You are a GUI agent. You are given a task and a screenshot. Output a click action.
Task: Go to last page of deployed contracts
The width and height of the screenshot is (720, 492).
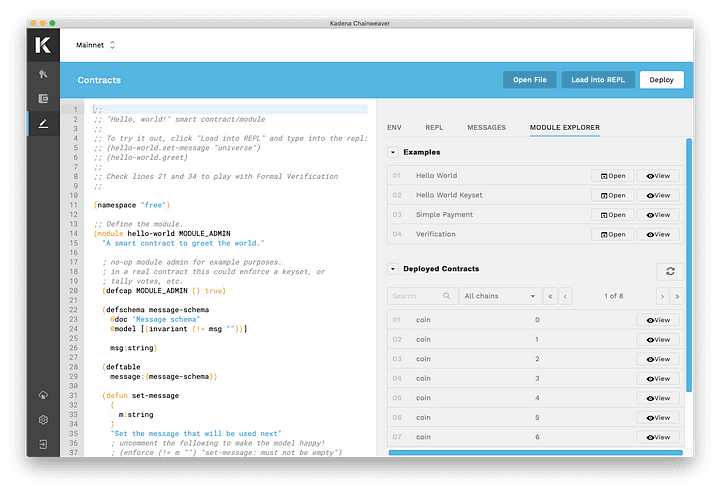pos(677,296)
